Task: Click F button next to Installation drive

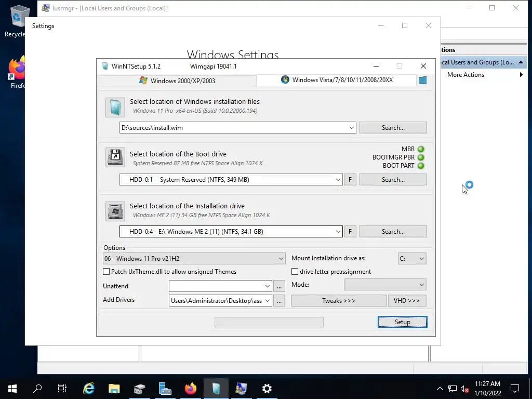Action: (x=350, y=232)
